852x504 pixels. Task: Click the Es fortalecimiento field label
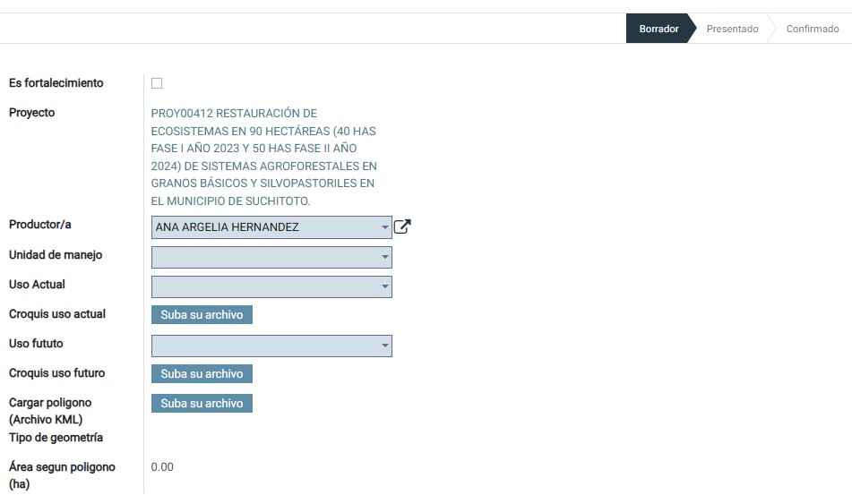[x=56, y=83]
